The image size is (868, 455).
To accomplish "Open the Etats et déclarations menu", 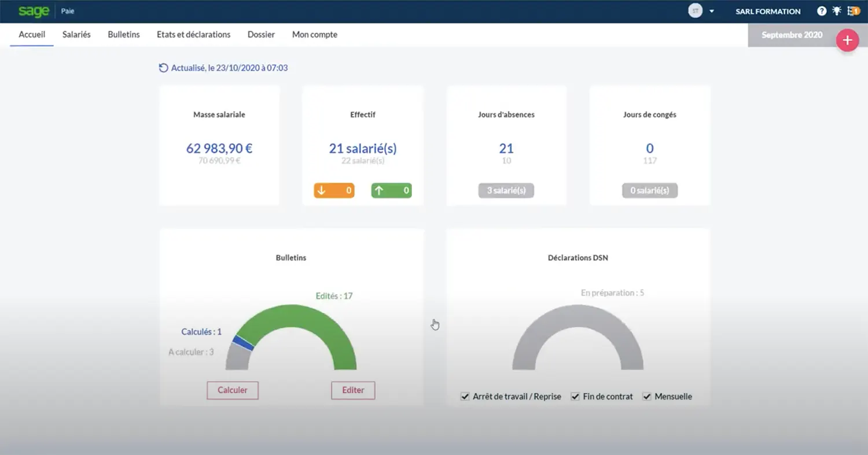I will click(x=193, y=35).
